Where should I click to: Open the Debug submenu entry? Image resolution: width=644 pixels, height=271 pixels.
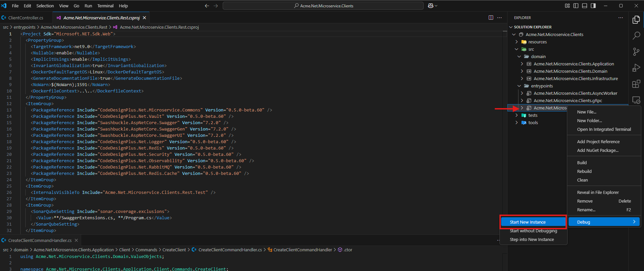pyautogui.click(x=604, y=222)
